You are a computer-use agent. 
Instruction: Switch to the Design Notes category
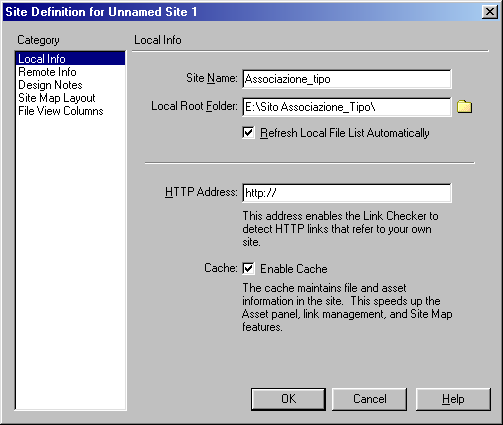50,85
